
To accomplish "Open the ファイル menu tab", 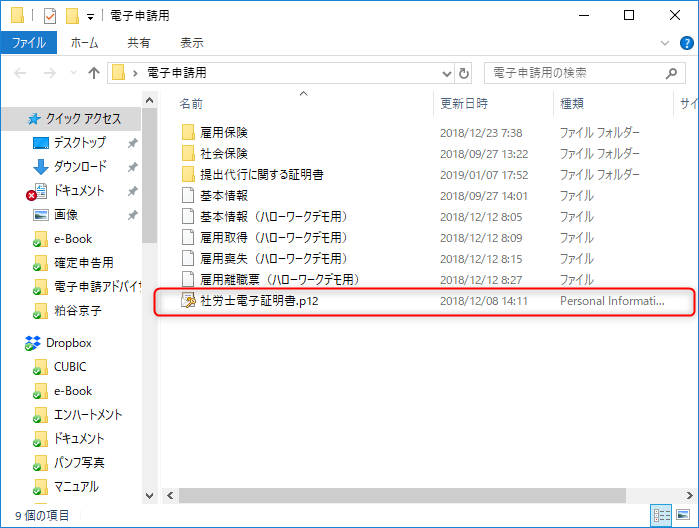I will click(x=28, y=43).
